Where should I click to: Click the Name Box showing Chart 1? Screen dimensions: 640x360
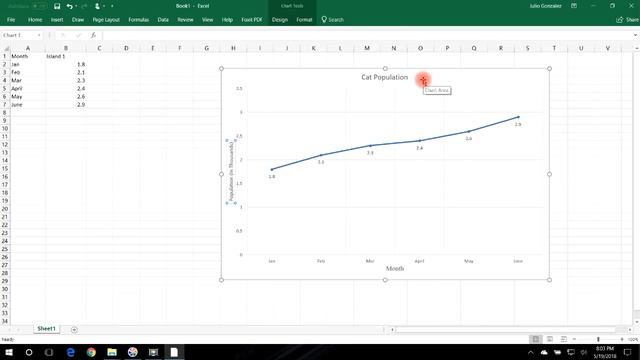pyautogui.click(x=18, y=36)
